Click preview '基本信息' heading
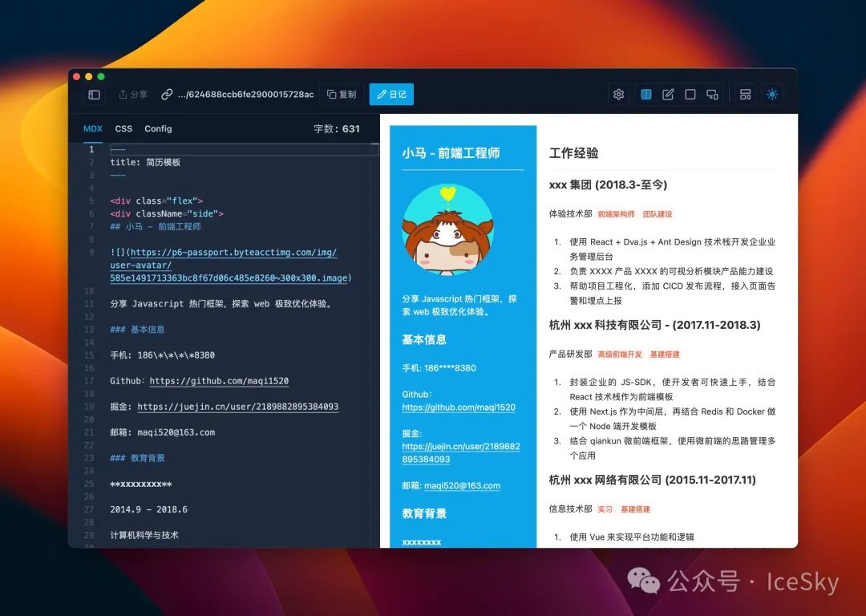The image size is (866, 616). [x=424, y=340]
